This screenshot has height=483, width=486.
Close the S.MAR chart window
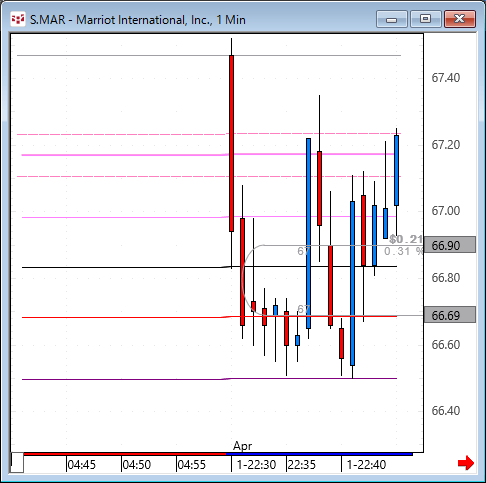(x=460, y=19)
